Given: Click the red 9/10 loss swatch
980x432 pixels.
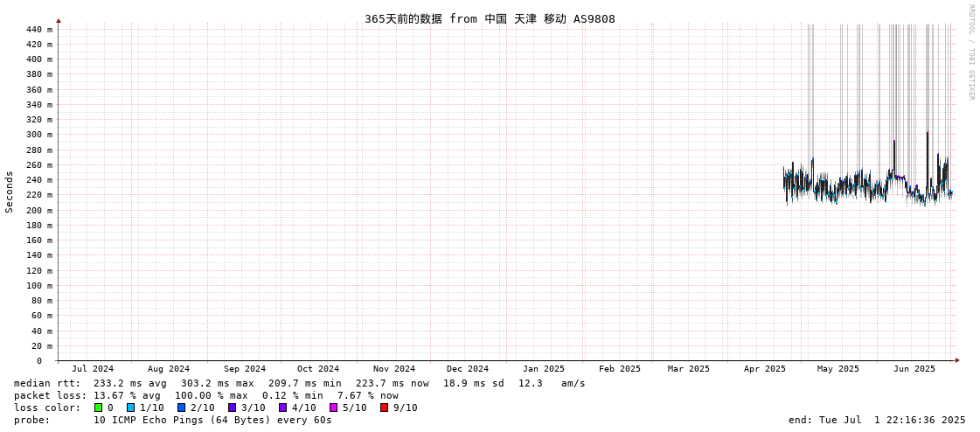Looking at the screenshot, I should pos(384,408).
